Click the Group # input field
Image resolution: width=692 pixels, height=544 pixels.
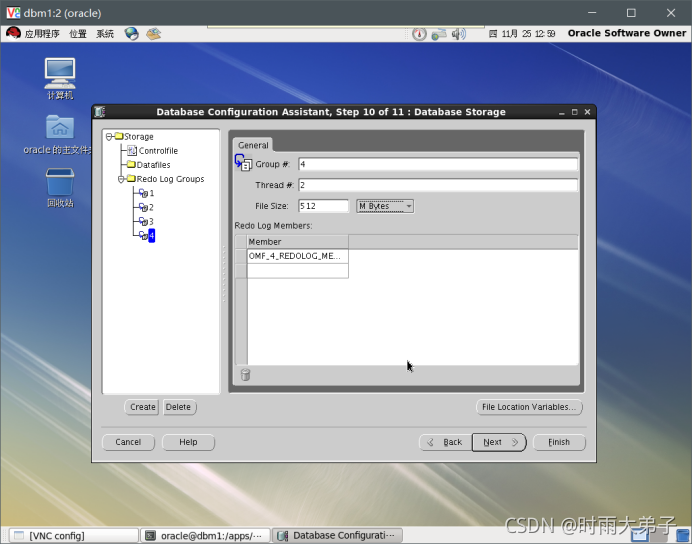click(x=438, y=164)
